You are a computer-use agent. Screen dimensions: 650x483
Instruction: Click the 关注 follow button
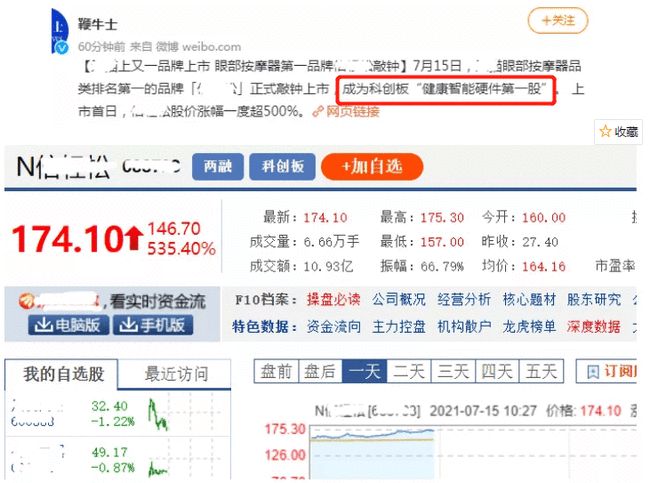(557, 20)
